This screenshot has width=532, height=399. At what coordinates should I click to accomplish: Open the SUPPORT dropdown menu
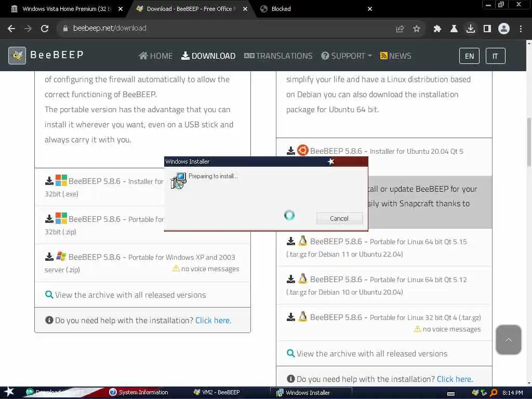click(347, 56)
